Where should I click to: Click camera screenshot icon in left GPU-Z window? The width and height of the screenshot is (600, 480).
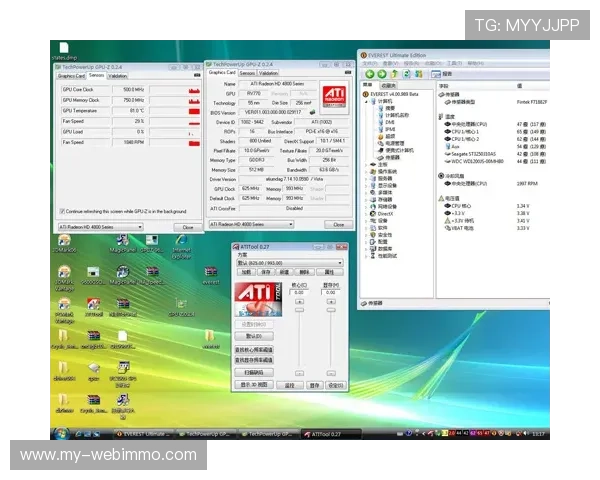coord(197,75)
